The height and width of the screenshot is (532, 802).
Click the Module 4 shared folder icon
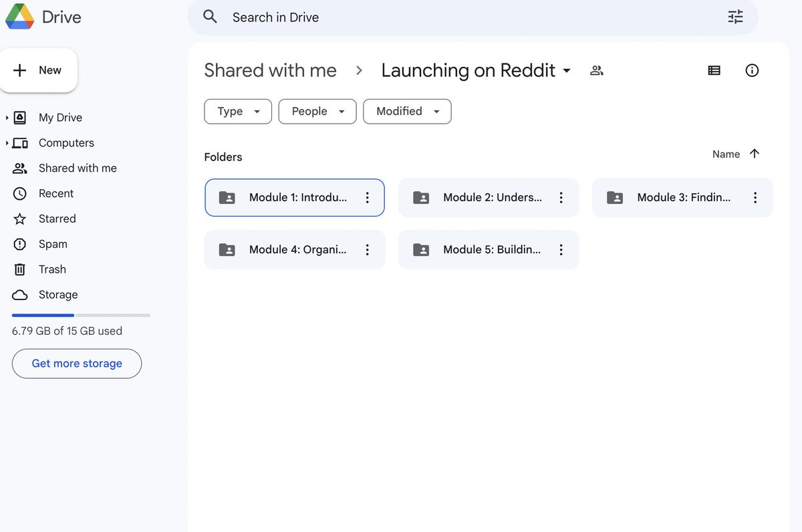(x=227, y=249)
